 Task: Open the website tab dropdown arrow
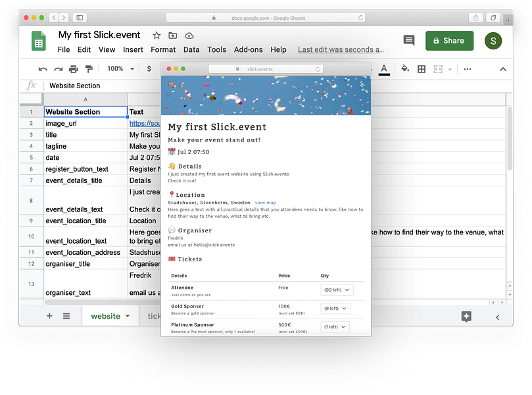pyautogui.click(x=128, y=316)
